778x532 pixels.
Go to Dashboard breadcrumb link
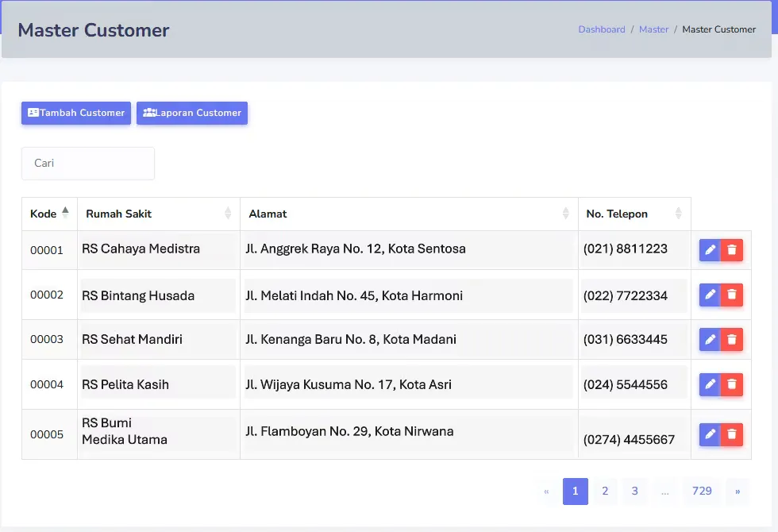(602, 29)
